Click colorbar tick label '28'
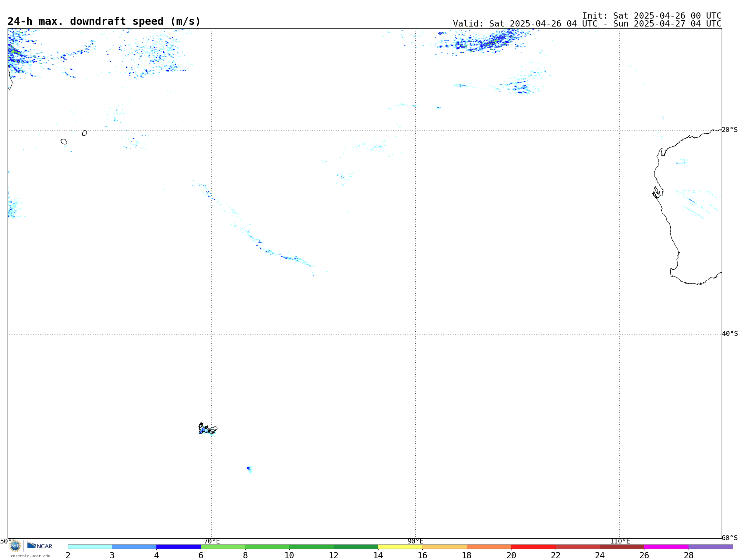Image resolution: width=744 pixels, height=560 pixels. tap(689, 555)
